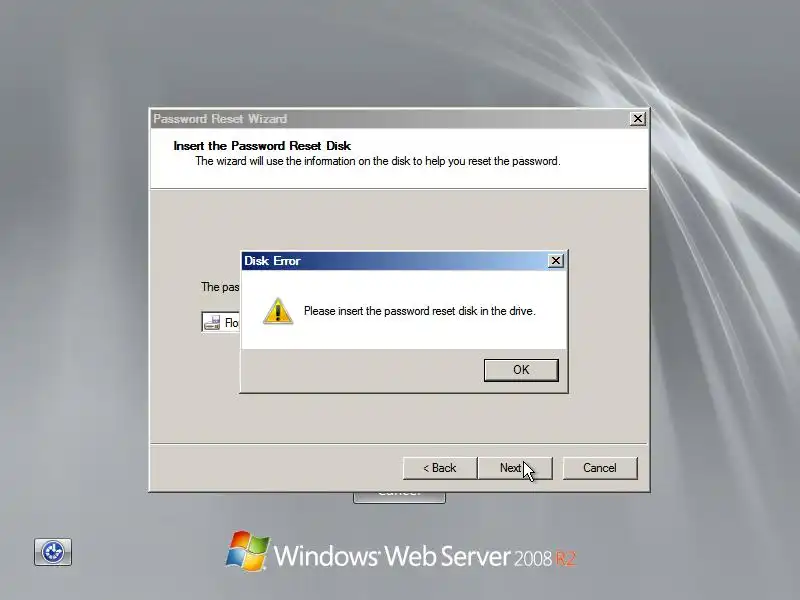Cancel the Password Reset Wizard
The image size is (800, 600).
point(600,468)
